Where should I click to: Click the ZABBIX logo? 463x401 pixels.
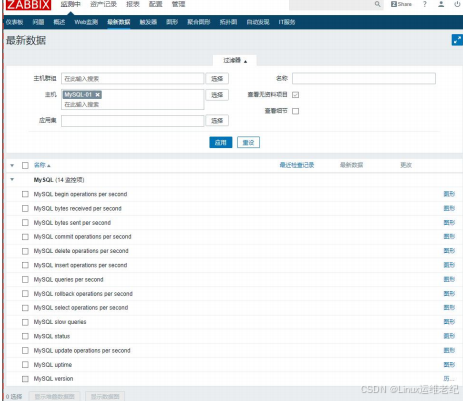28,5
